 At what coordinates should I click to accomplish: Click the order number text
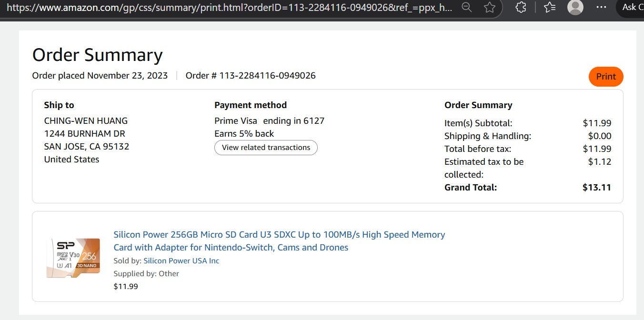[251, 76]
